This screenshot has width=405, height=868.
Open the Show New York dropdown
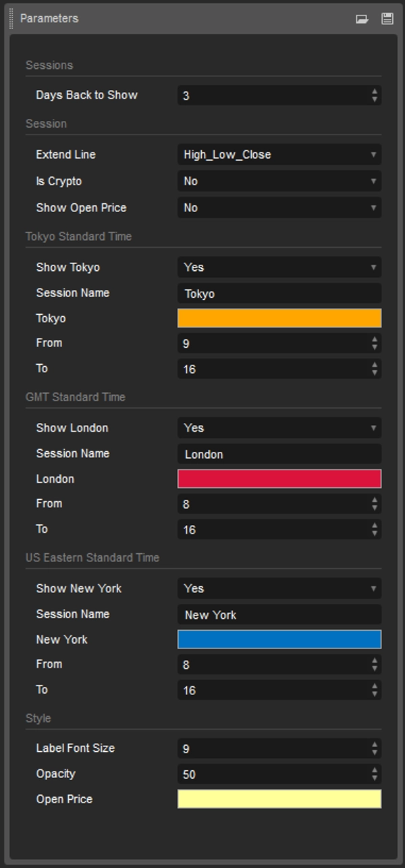tap(279, 589)
